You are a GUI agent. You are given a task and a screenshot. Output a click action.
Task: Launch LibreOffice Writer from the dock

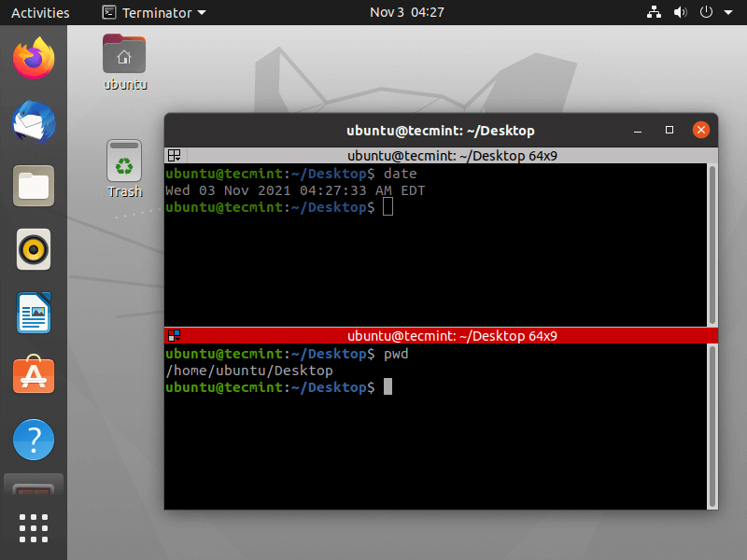[33, 313]
